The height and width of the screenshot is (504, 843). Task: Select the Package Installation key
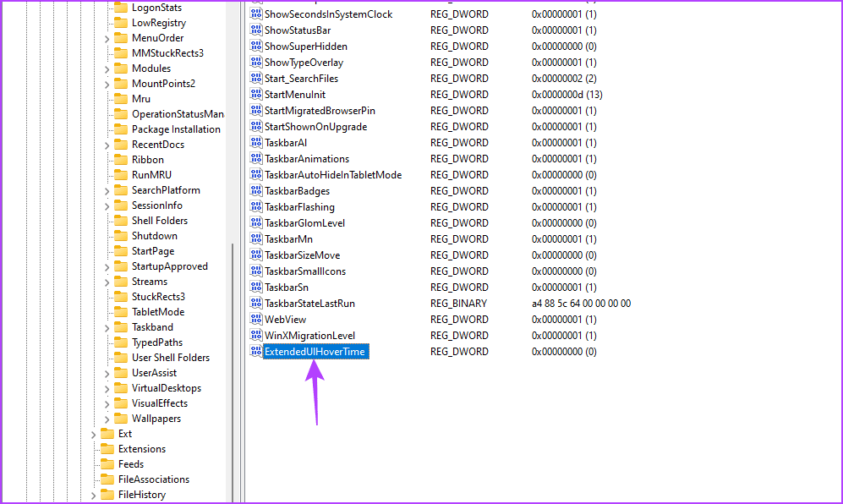[176, 129]
